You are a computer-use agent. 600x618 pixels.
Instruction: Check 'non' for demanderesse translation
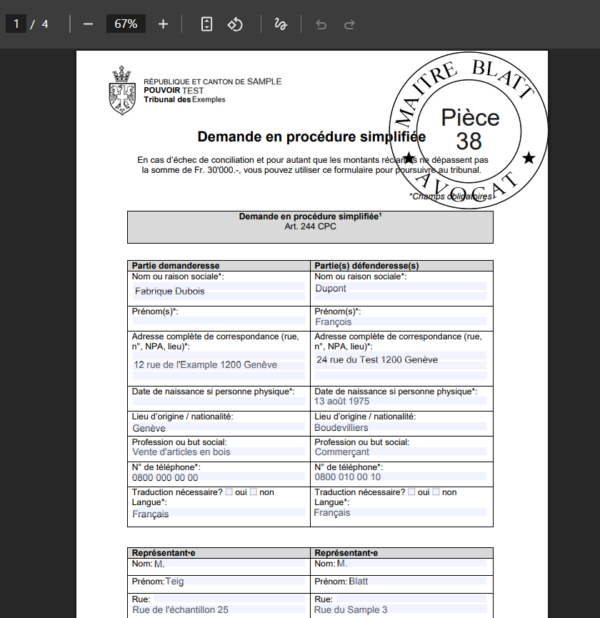pos(253,492)
